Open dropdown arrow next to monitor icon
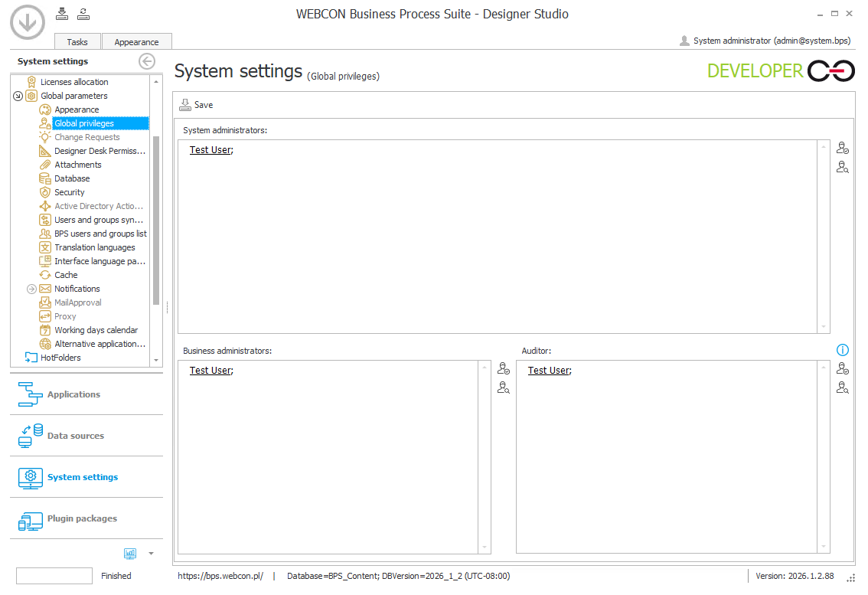This screenshot has width=868, height=595. [151, 554]
